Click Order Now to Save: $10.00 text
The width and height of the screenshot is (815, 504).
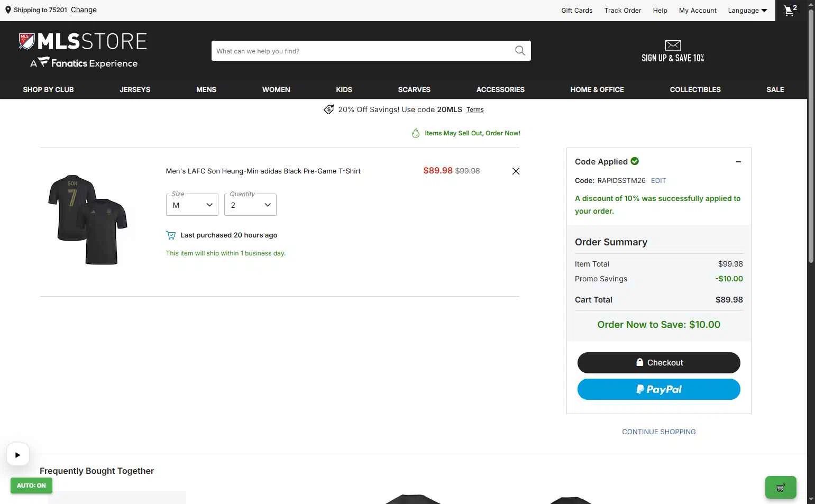click(658, 325)
